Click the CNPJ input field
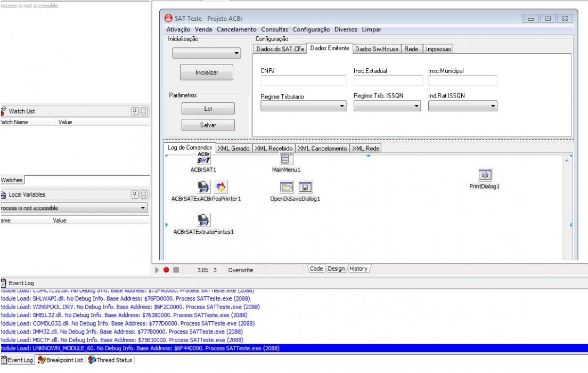 [x=304, y=80]
